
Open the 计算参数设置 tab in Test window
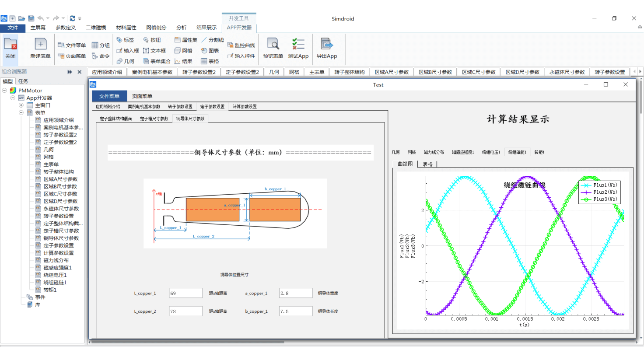click(245, 107)
